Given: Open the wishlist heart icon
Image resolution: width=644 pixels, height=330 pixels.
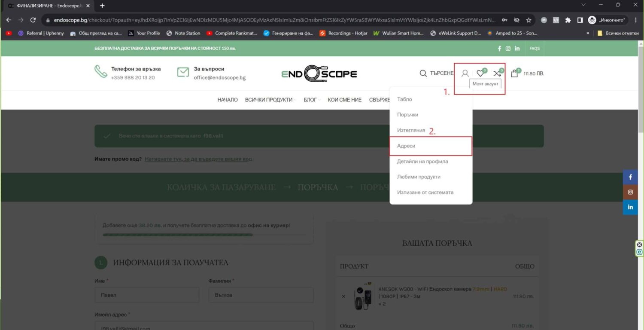Looking at the screenshot, I should [480, 73].
